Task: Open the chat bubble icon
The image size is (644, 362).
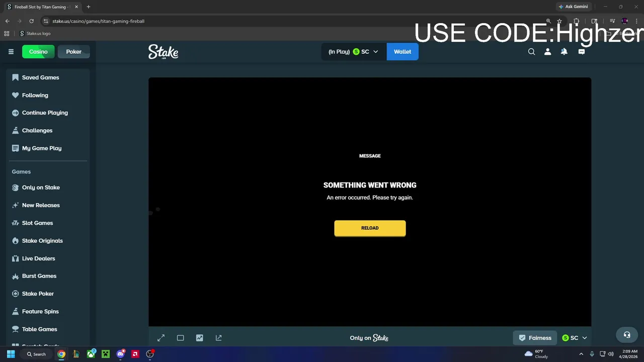Action: pyautogui.click(x=582, y=52)
